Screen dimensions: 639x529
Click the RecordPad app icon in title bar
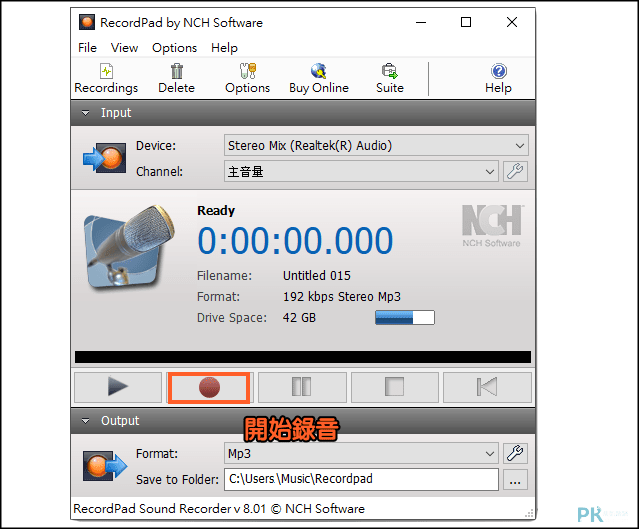coord(87,22)
